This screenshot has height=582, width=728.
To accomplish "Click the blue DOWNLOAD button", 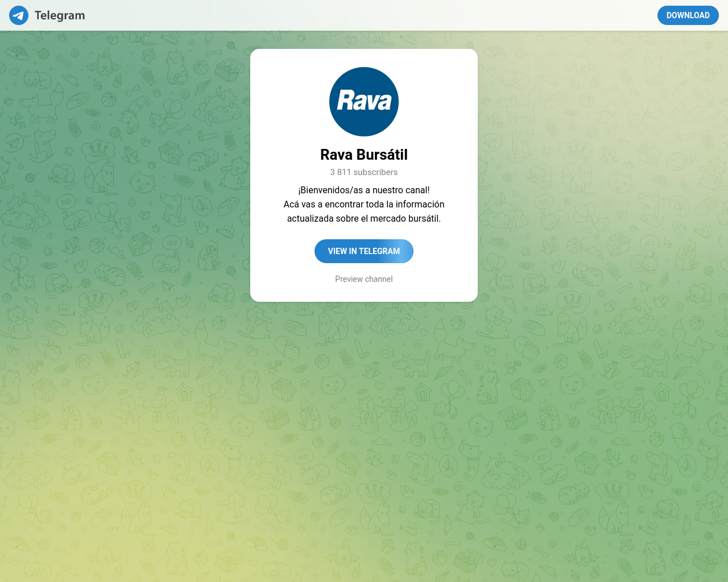I will [688, 15].
